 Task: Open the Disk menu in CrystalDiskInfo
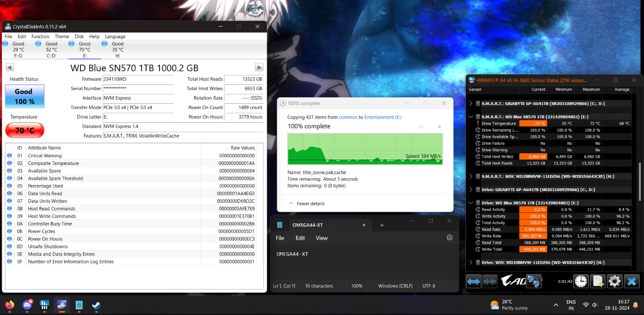pos(79,37)
